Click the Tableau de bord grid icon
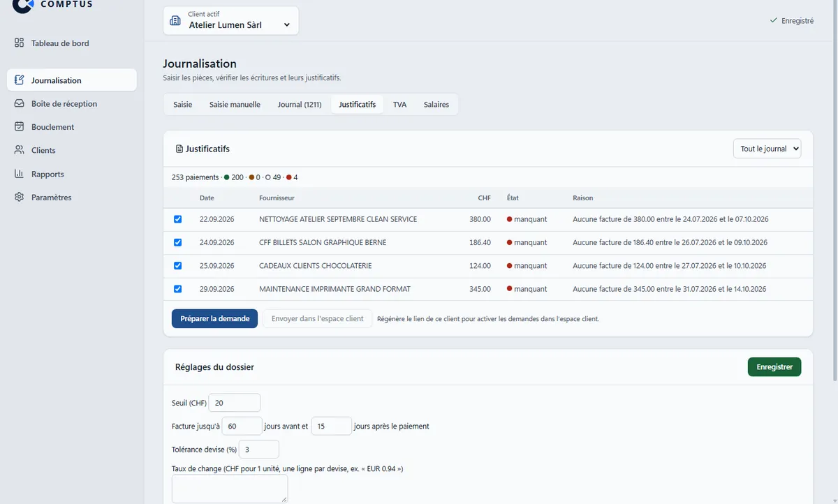Image resolution: width=838 pixels, height=504 pixels. [x=20, y=43]
